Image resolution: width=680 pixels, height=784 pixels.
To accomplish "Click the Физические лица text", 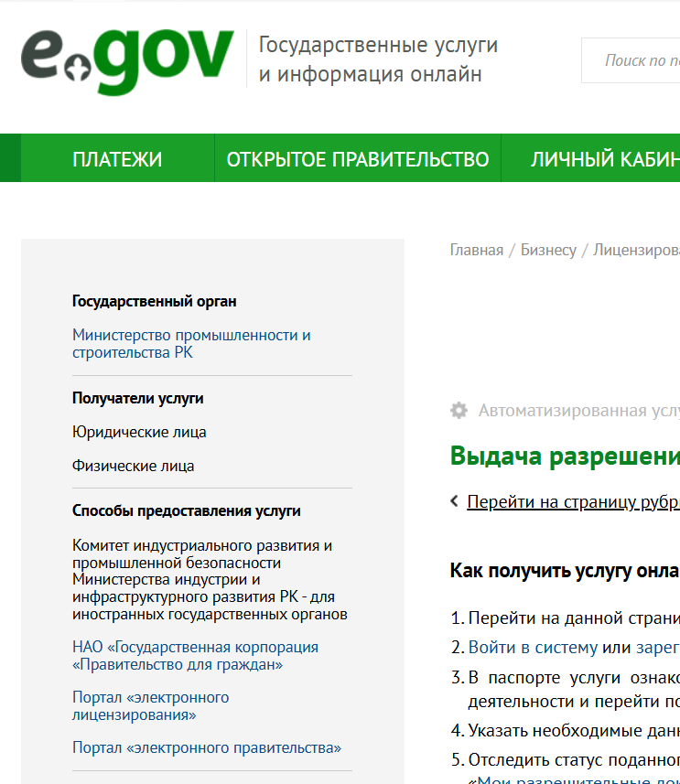I will pos(133,466).
